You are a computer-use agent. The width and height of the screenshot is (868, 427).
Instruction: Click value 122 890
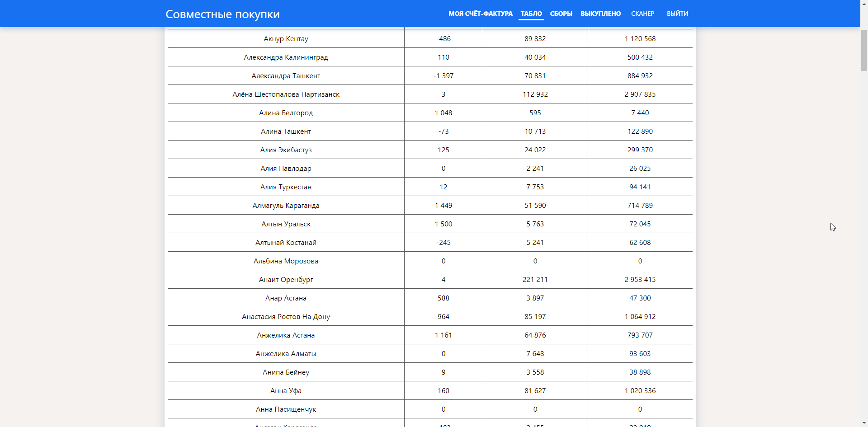point(640,131)
